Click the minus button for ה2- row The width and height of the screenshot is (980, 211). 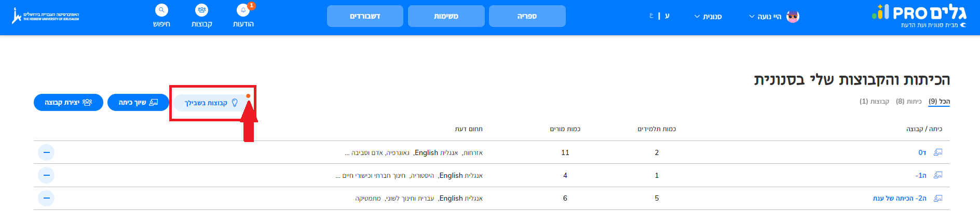(46, 198)
